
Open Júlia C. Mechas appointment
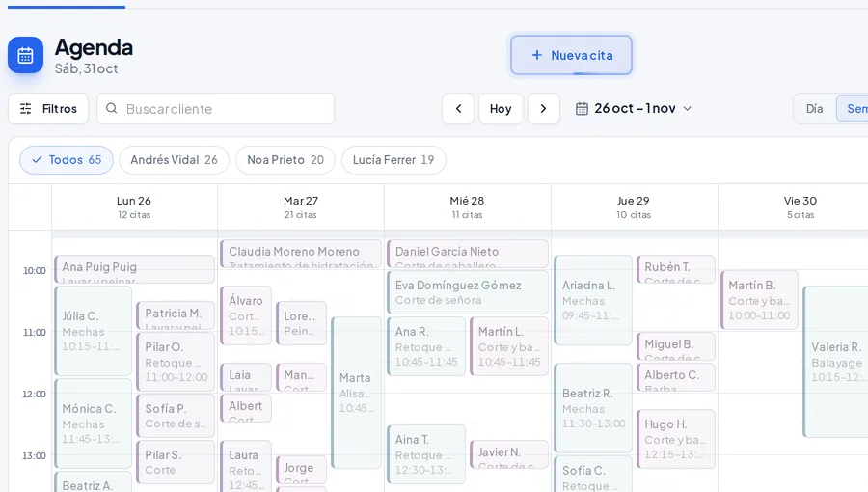pyautogui.click(x=93, y=331)
